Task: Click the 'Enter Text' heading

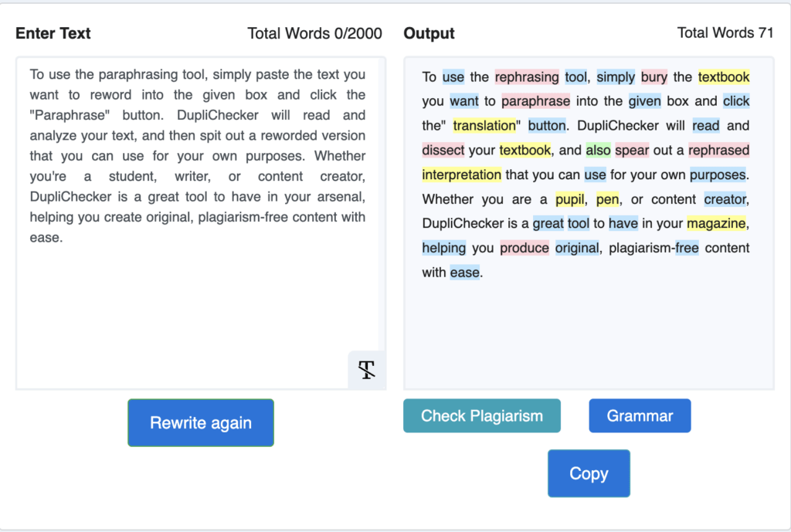Action: pos(53,33)
